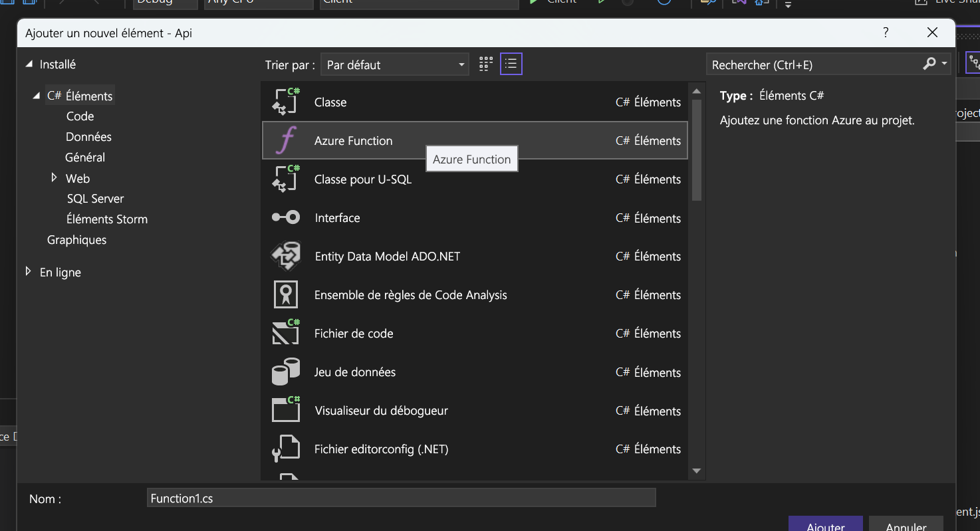Select the Classe template icon
Image resolution: width=980 pixels, height=531 pixels.
pos(287,102)
